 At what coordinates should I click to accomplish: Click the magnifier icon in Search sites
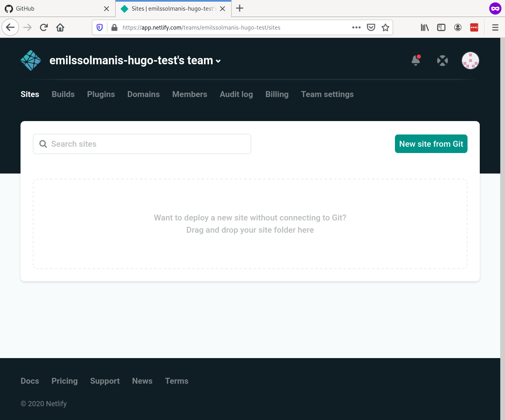(43, 144)
